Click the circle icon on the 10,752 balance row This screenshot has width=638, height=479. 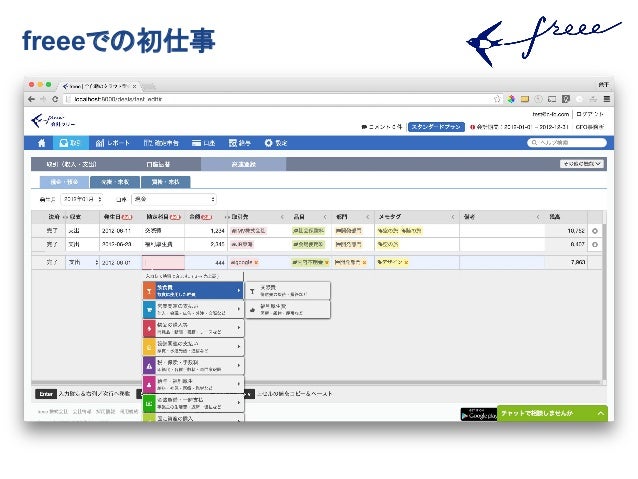[595, 231]
